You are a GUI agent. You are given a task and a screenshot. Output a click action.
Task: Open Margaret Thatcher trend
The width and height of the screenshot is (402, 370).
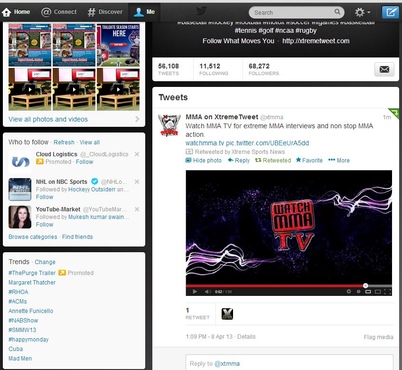click(x=32, y=282)
